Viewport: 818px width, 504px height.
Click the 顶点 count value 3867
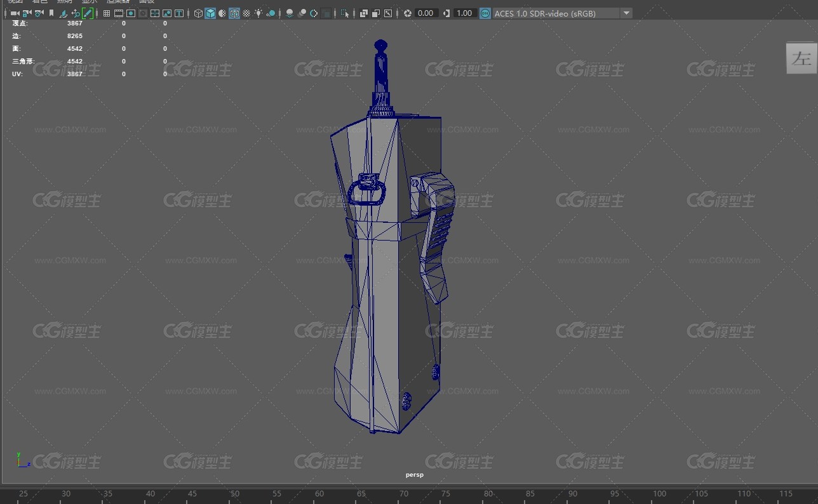(x=75, y=23)
